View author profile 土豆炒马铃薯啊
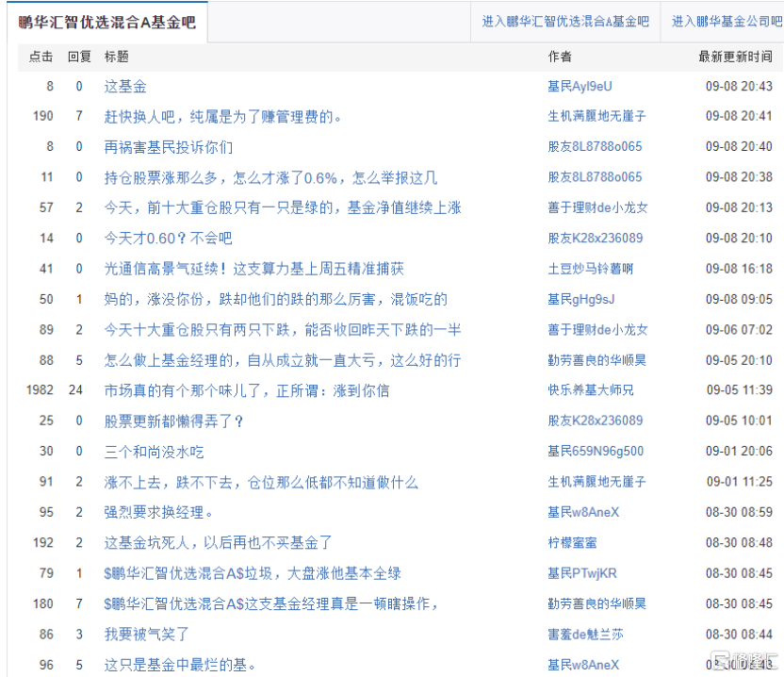Screen dimensions: 784x677 [591, 269]
